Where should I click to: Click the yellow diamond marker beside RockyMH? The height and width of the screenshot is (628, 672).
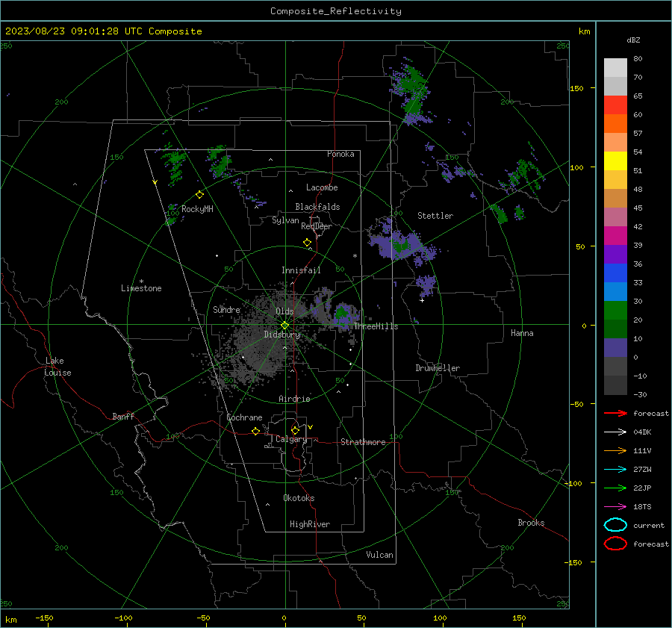[x=199, y=195]
